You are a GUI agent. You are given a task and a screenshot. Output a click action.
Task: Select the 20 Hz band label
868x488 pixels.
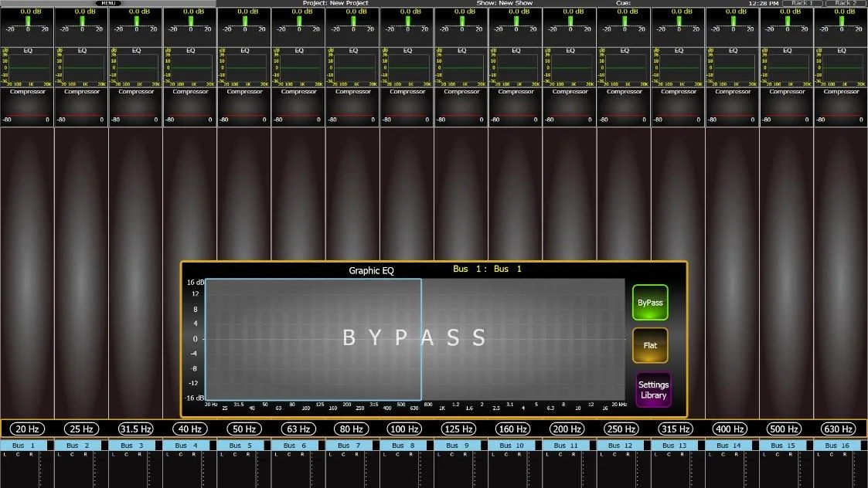click(x=27, y=429)
